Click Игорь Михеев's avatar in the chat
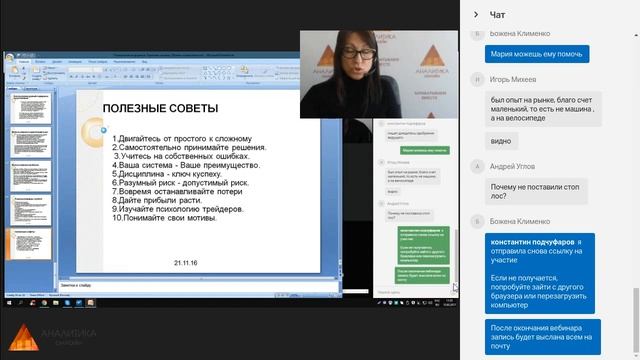The width and height of the screenshot is (640, 360). coord(477,79)
